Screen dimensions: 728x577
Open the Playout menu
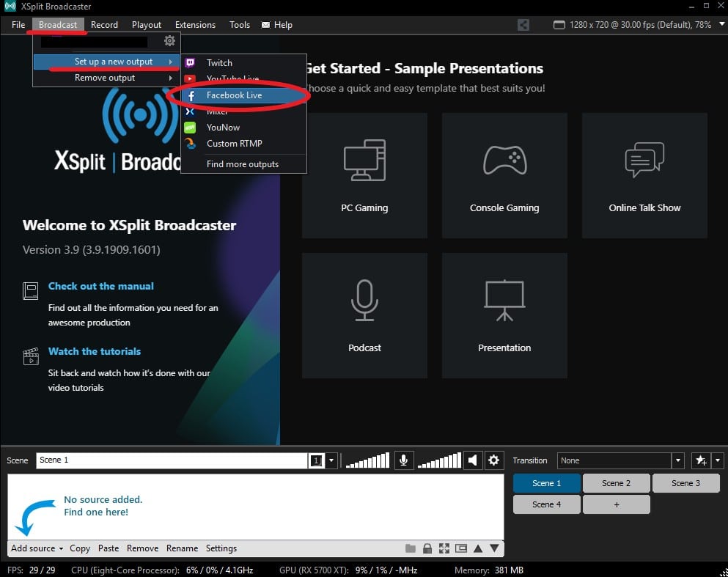(147, 25)
